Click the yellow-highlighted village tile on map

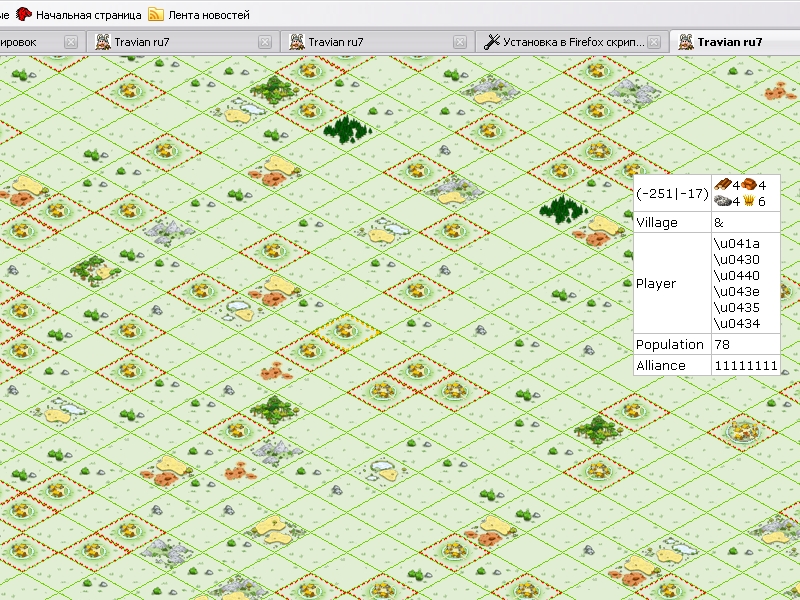[345, 332]
